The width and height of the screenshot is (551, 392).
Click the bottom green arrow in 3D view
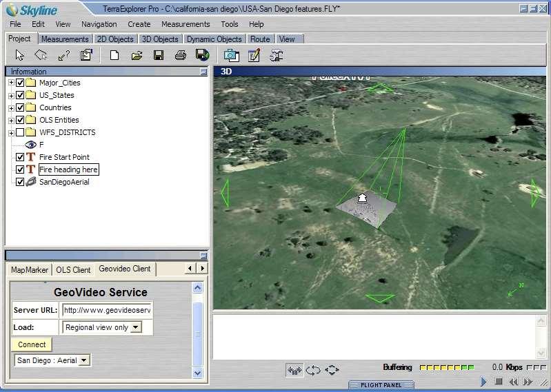click(x=380, y=298)
